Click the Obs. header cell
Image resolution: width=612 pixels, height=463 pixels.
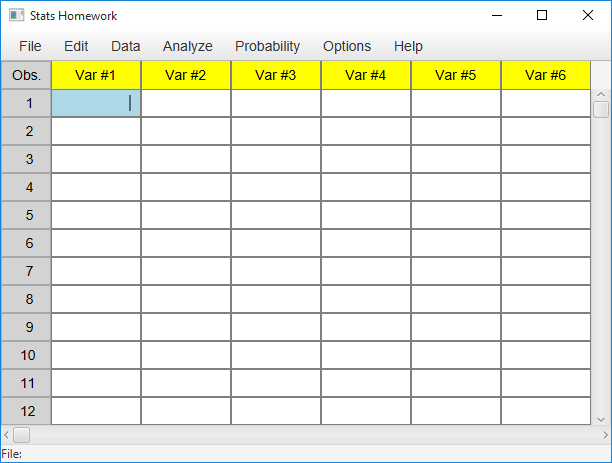point(26,75)
